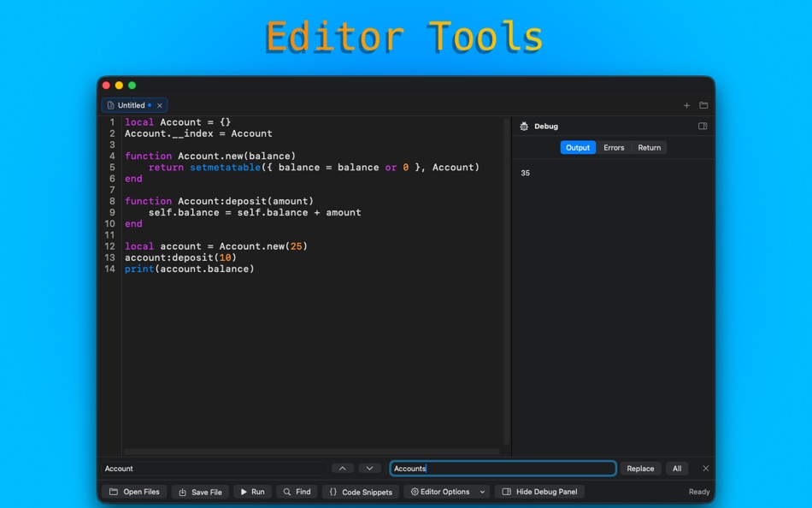812x508 pixels.
Task: Click Hide Debug Panel
Action: [539, 492]
